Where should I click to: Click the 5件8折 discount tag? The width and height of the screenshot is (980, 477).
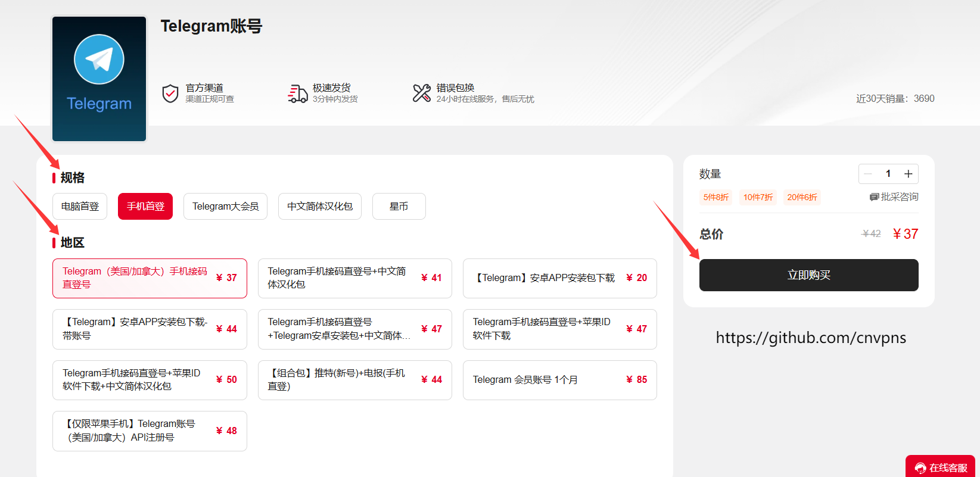[x=716, y=198]
